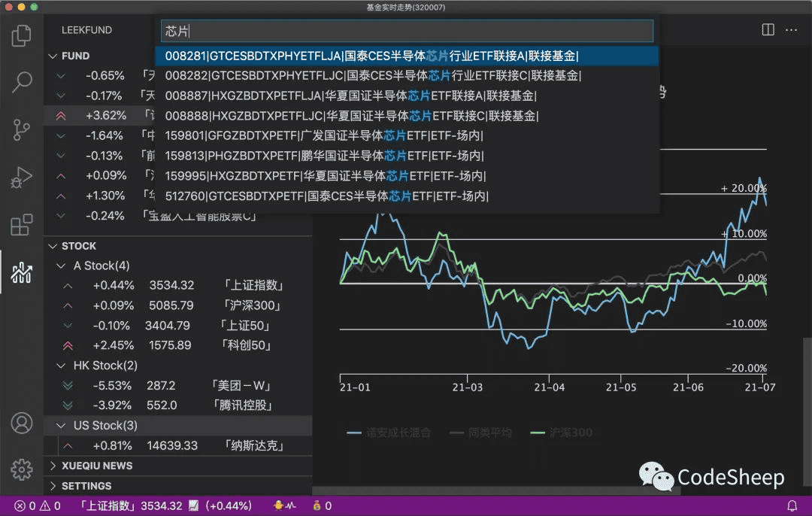Open the Accounts icon
The width and height of the screenshot is (812, 516).
pyautogui.click(x=21, y=423)
